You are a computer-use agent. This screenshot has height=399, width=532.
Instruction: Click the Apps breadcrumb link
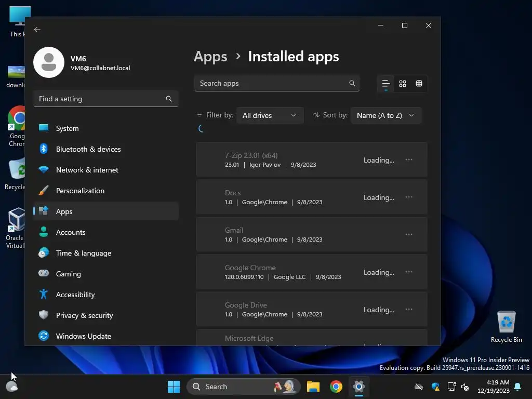tap(210, 57)
